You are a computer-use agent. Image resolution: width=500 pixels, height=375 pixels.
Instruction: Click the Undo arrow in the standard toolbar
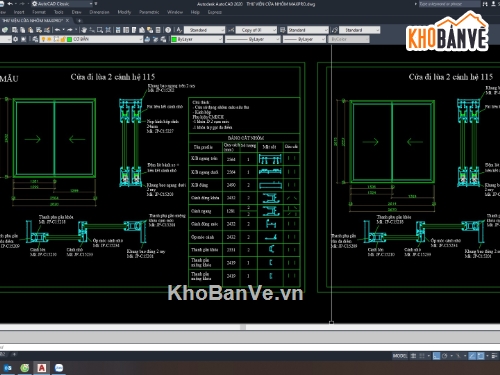pyautogui.click(x=57, y=30)
